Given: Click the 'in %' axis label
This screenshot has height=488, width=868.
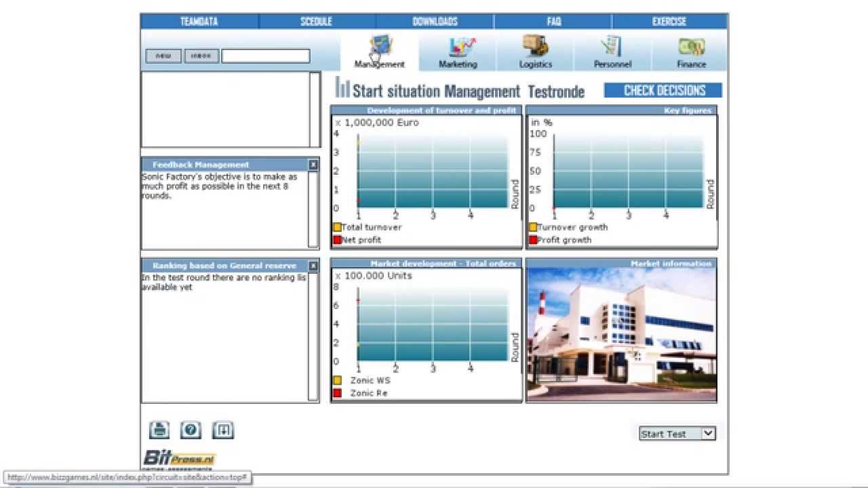Looking at the screenshot, I should tap(542, 123).
